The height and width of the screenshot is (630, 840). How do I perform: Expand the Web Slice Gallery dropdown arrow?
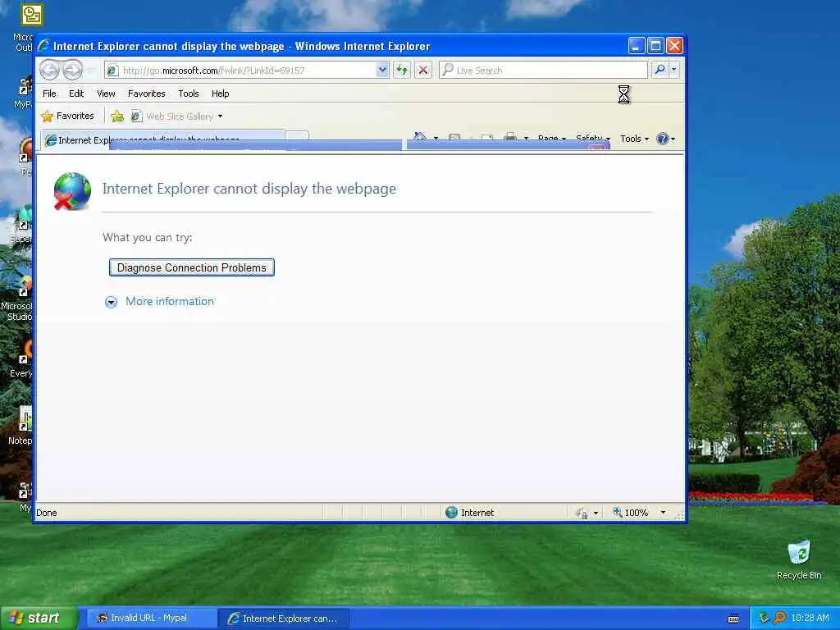220,116
